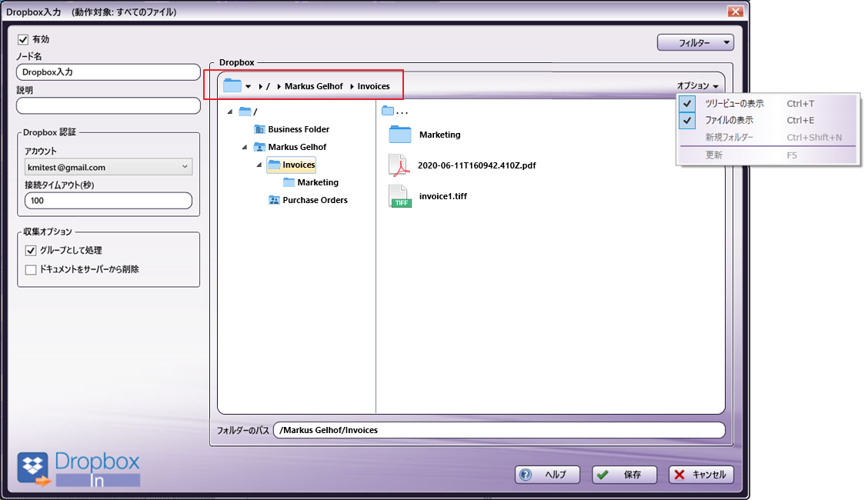The width and height of the screenshot is (868, 500).
Task: Select file 2020-06-11T160942.410Z.pdf
Action: 476,165
